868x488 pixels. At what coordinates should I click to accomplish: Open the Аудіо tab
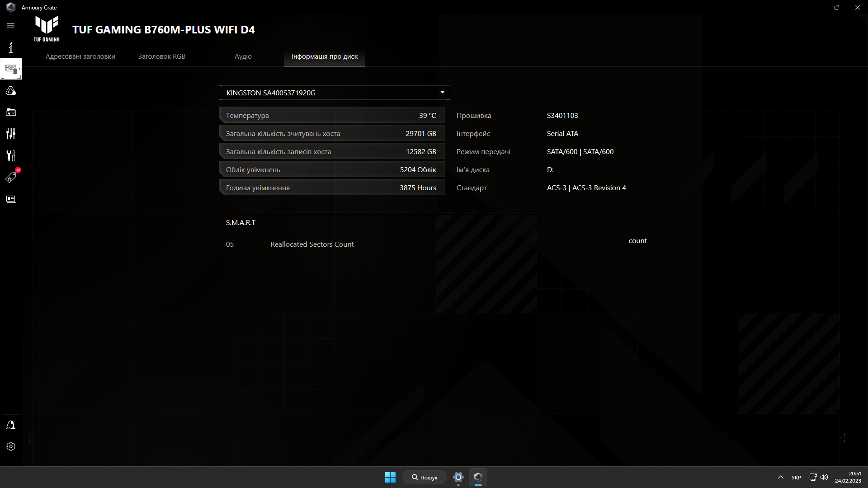[243, 56]
